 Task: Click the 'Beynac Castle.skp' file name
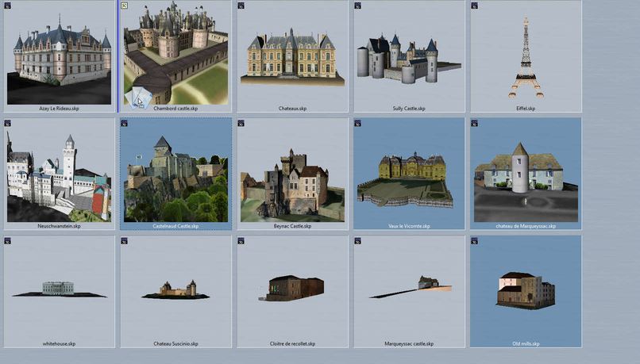coord(293,226)
